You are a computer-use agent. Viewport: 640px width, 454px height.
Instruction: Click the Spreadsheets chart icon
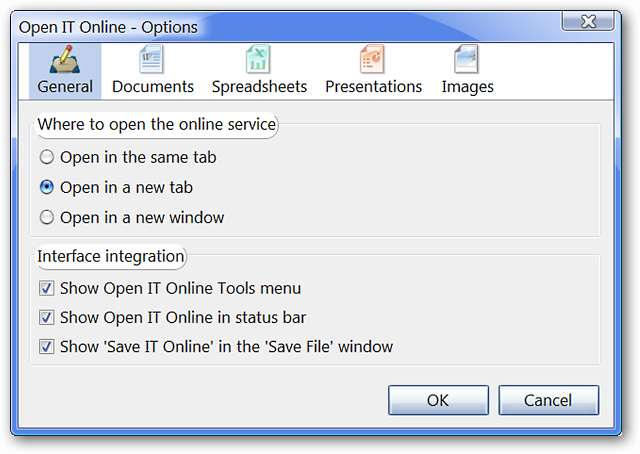tap(259, 60)
